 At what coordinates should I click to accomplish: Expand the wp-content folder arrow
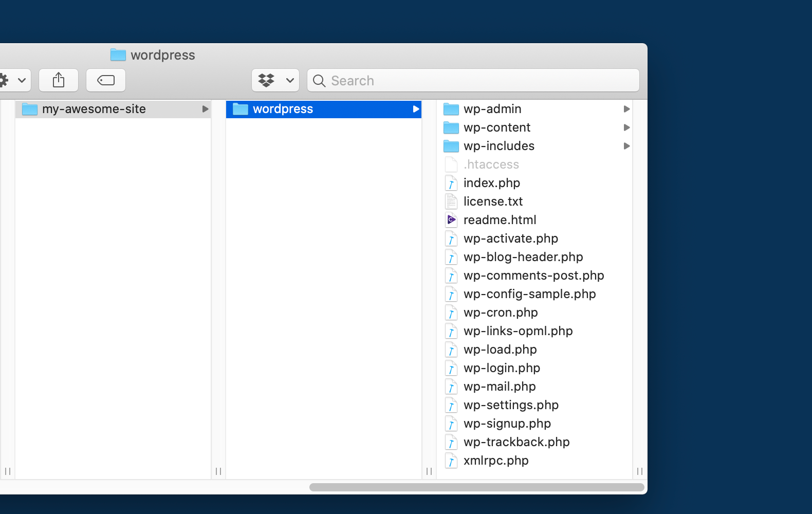pos(626,127)
